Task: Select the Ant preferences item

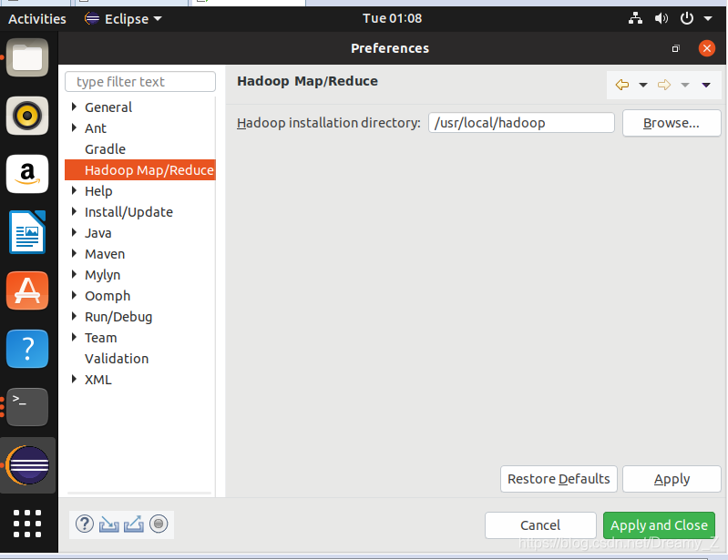Action: [x=95, y=128]
